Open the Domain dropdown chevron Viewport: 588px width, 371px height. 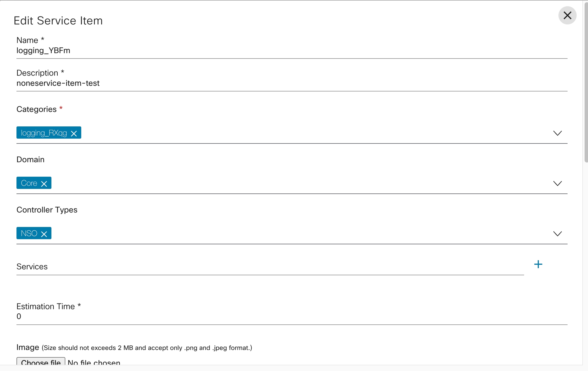(557, 183)
